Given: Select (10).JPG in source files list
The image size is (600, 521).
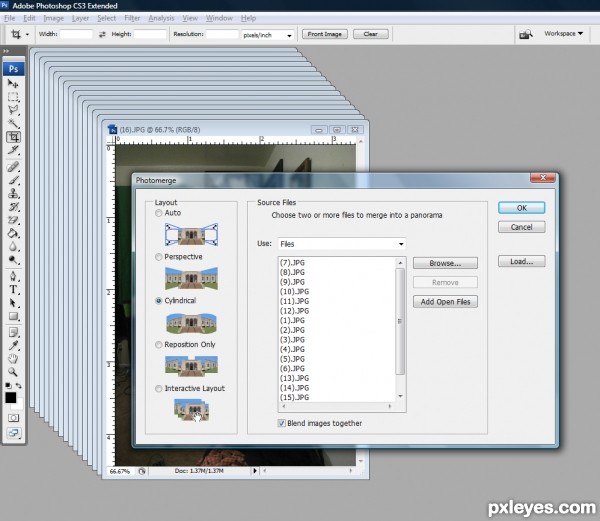Looking at the screenshot, I should click(x=294, y=291).
